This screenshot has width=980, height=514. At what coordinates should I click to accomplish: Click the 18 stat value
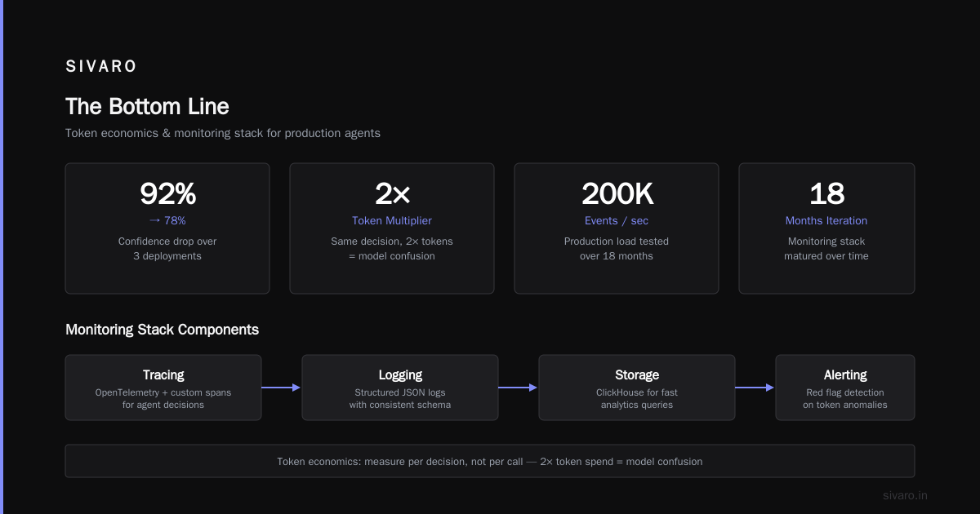[826, 193]
